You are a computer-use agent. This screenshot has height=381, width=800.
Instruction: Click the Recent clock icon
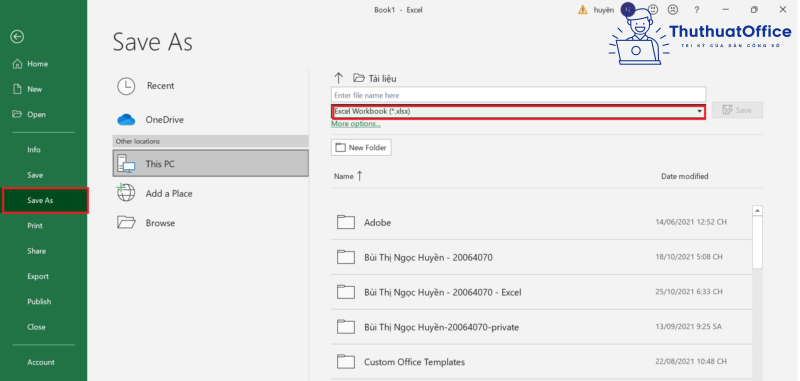coord(126,86)
